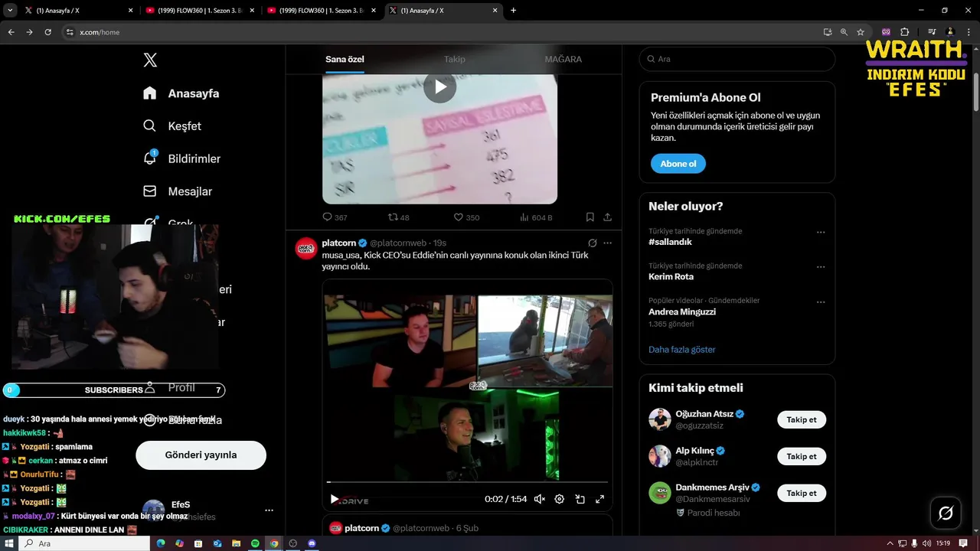Open the X logo home link
This screenshot has width=980, height=551.
(x=150, y=60)
